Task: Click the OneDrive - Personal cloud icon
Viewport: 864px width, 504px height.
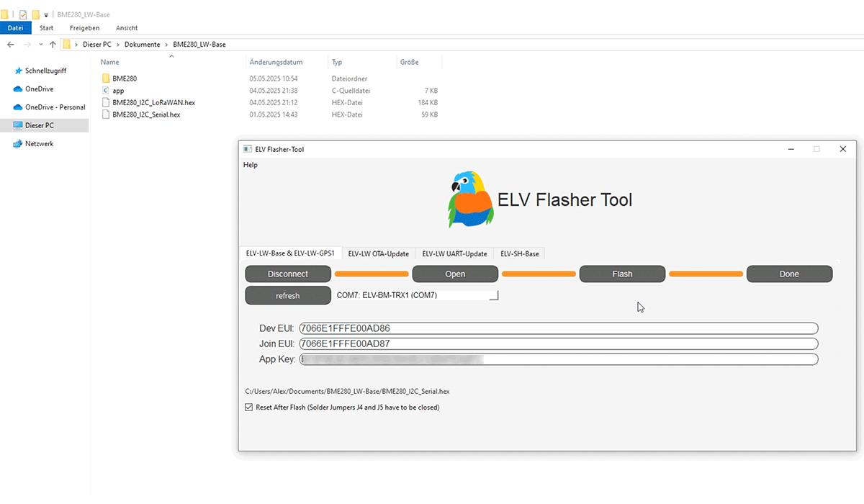Action: (18, 107)
